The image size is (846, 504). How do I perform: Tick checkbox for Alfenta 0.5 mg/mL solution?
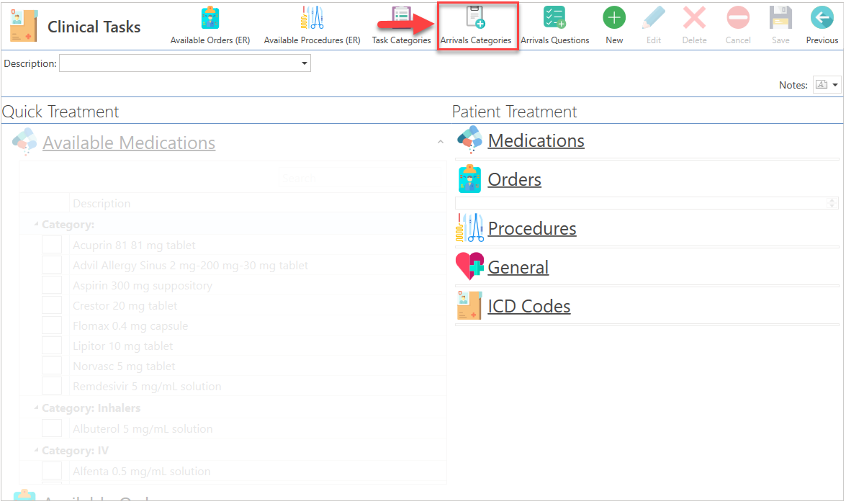pos(52,471)
